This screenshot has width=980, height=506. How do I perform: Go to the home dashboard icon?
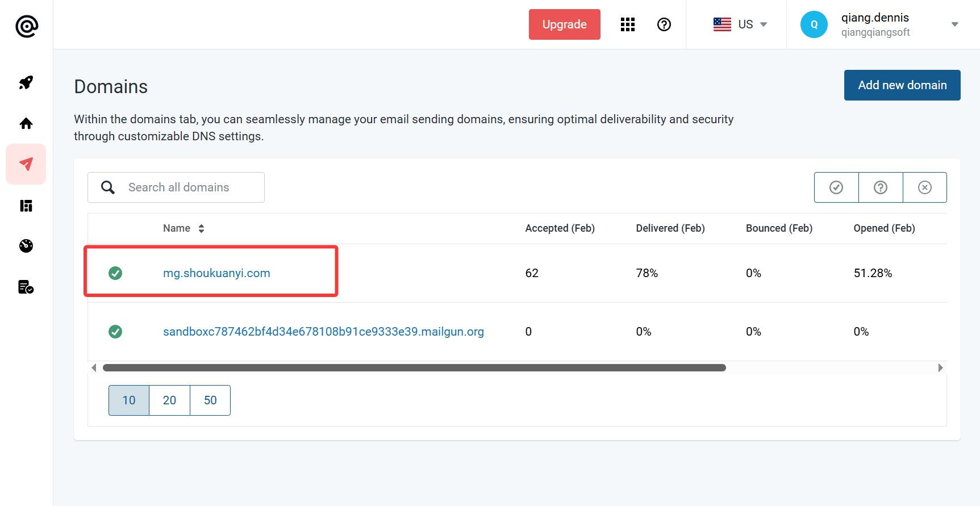(x=26, y=124)
